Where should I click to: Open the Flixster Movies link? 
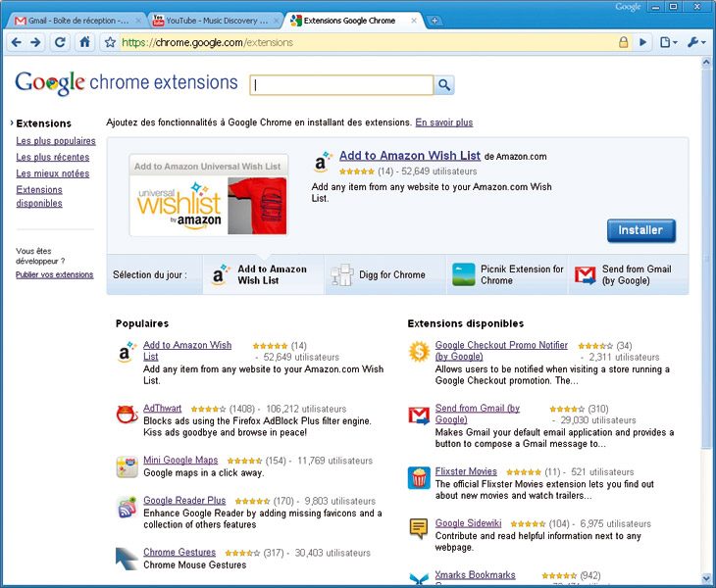click(x=466, y=471)
